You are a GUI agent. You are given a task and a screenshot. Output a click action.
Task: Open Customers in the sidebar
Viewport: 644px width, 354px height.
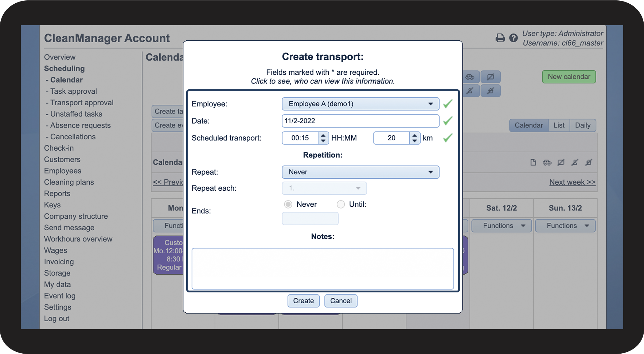(62, 159)
